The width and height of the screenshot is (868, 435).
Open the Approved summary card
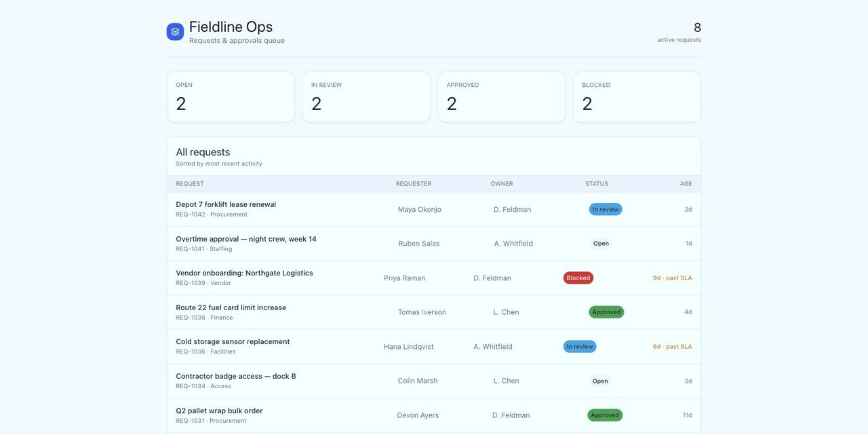coord(502,97)
